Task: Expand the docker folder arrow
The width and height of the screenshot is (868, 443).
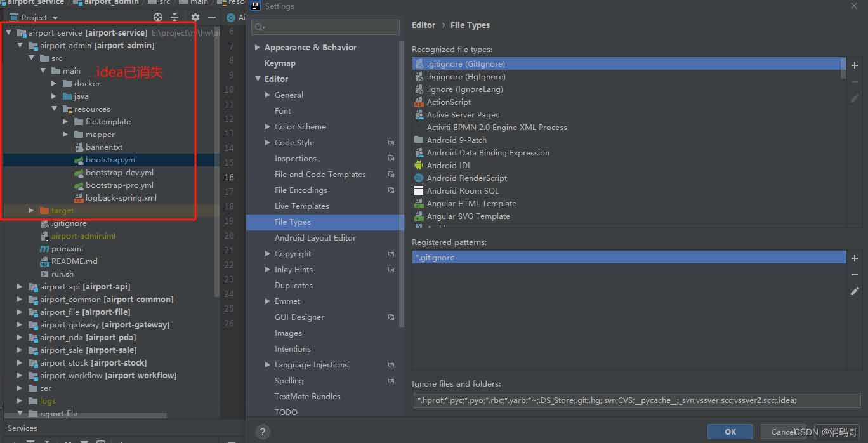Action: click(x=55, y=84)
